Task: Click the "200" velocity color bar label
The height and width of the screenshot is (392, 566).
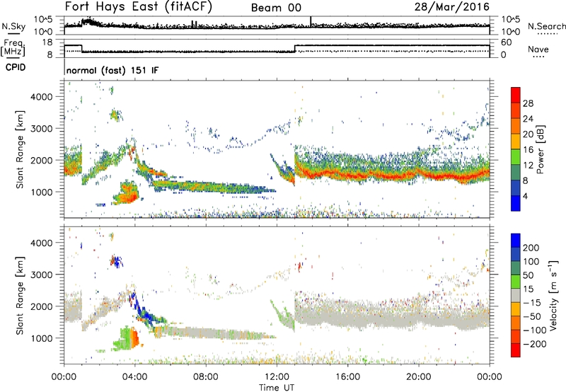Action: [531, 248]
